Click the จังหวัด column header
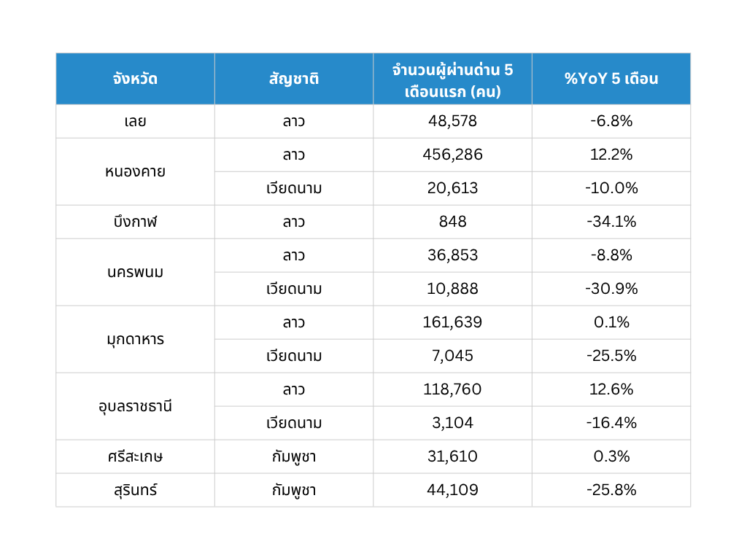The height and width of the screenshot is (560, 747). tap(135, 79)
